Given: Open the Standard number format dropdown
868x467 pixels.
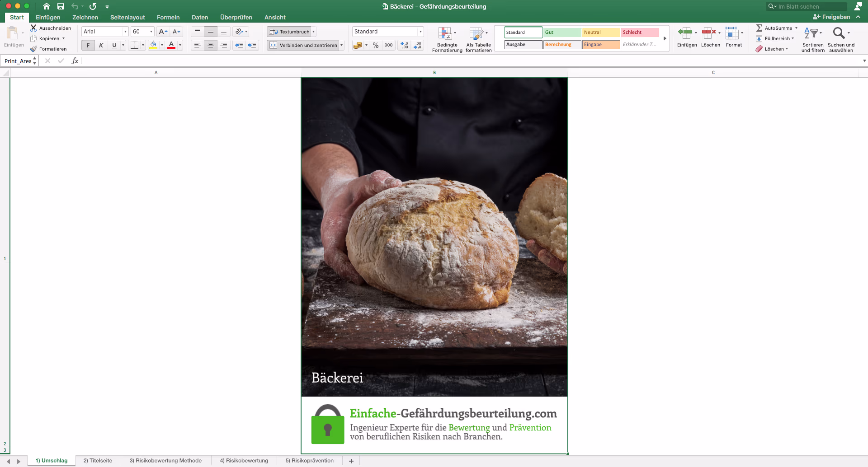Looking at the screenshot, I should 420,32.
